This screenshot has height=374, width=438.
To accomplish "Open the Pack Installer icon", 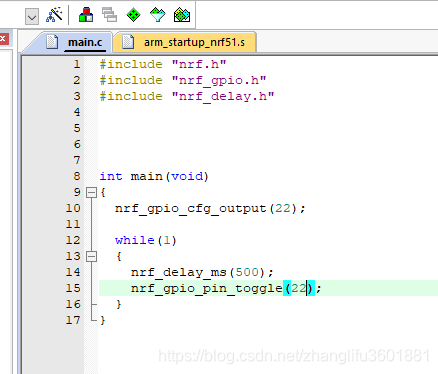I will point(182,15).
